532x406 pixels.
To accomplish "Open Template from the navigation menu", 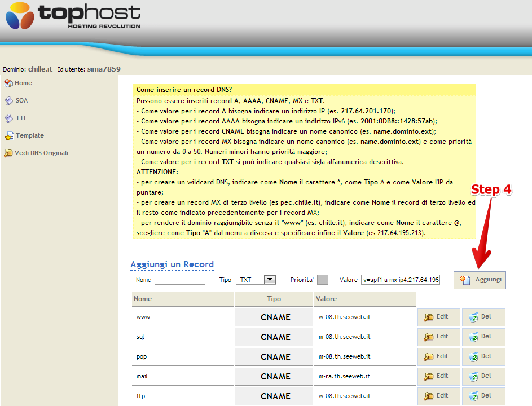I will 29,135.
